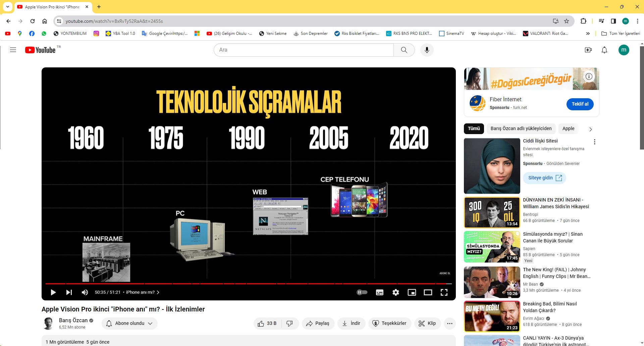Screen dimensions: 644x346
Task: Enable theater mode view
Action: click(x=428, y=292)
